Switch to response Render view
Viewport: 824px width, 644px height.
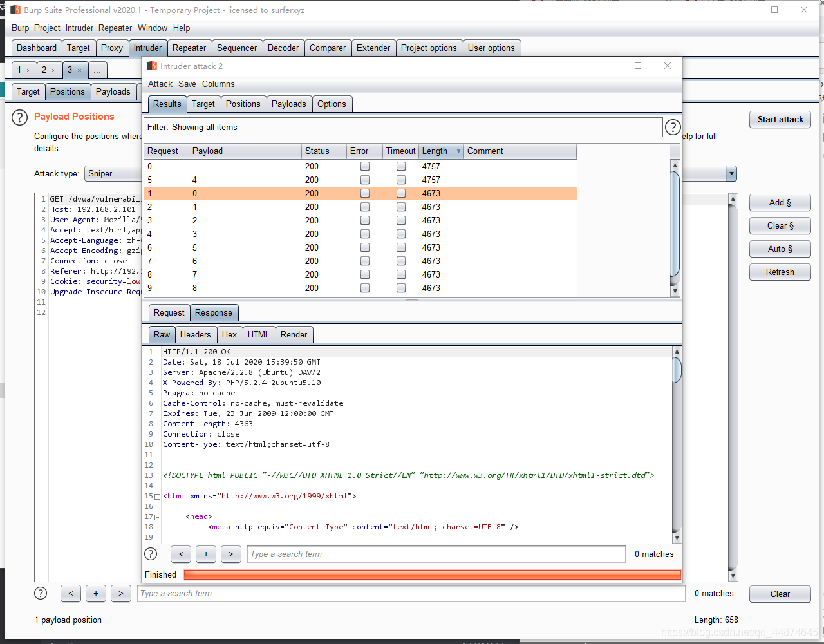pos(294,334)
